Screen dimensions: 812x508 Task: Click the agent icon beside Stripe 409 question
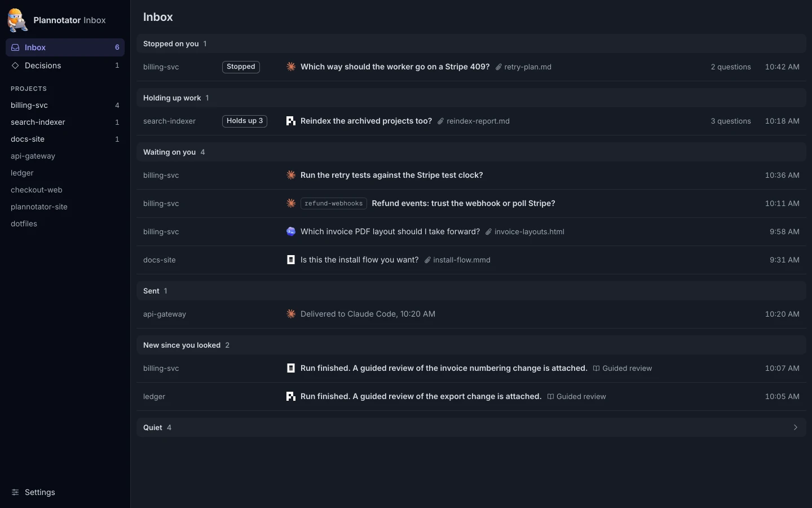click(291, 67)
